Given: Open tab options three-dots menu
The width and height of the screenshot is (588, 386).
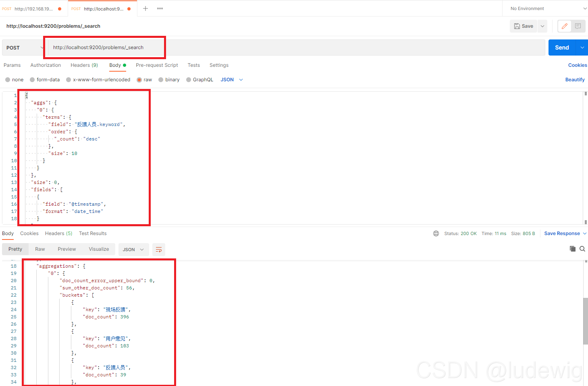Looking at the screenshot, I should point(160,8).
